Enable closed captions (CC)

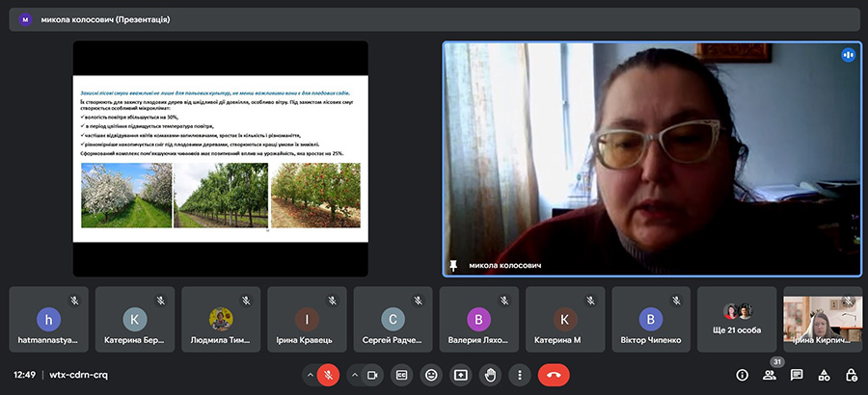point(402,375)
